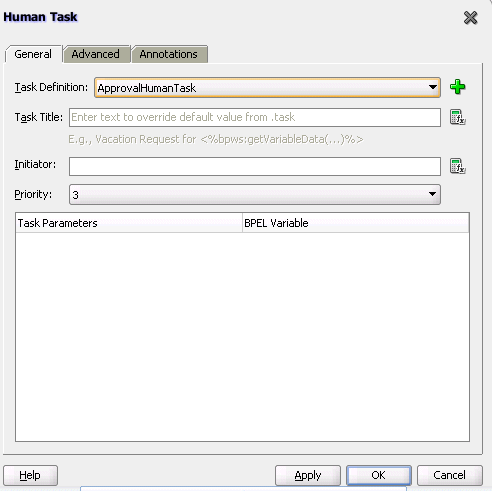Switch to the Annotations tab

(169, 54)
